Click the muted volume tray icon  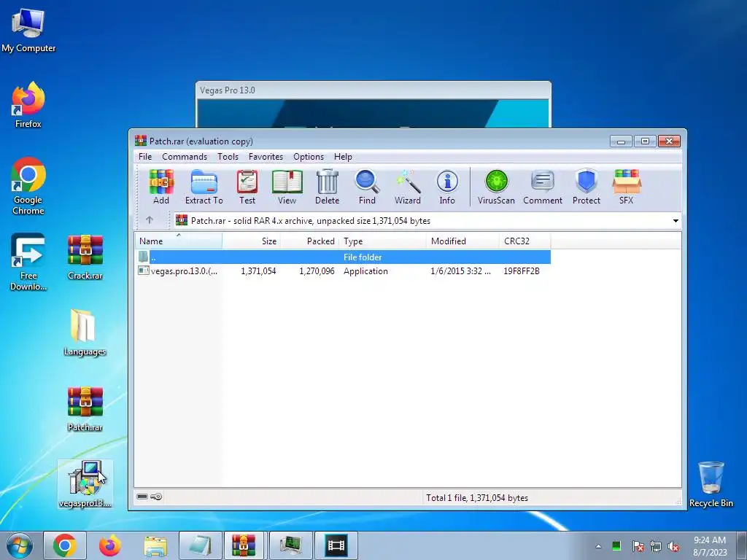pos(673,546)
